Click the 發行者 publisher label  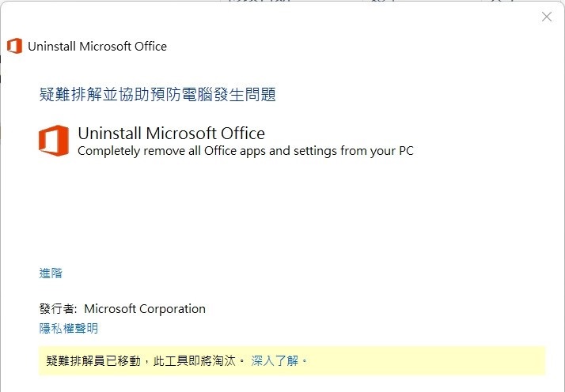click(x=58, y=309)
